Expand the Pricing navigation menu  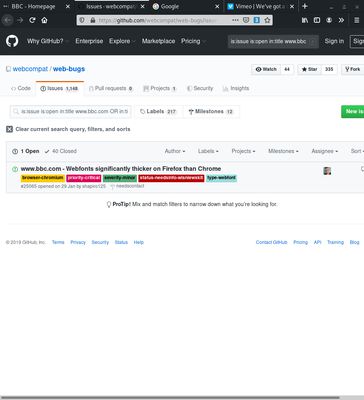(x=193, y=41)
